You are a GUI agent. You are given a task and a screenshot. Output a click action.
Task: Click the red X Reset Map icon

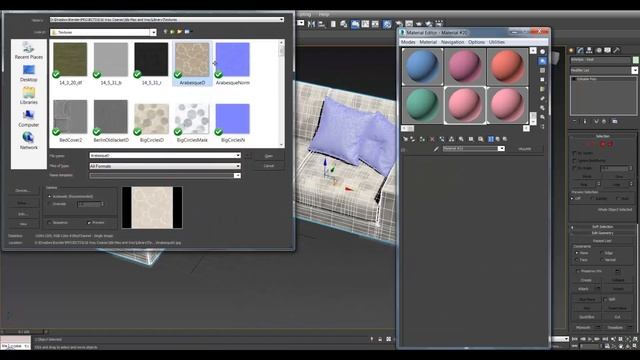432,139
